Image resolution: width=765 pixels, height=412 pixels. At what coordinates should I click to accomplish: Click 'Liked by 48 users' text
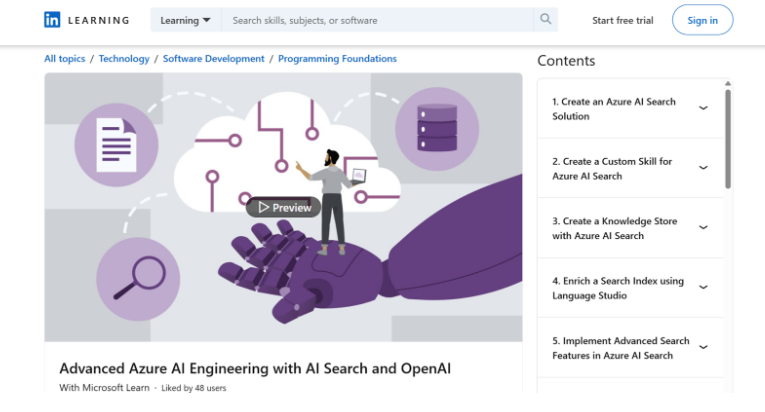[194, 388]
